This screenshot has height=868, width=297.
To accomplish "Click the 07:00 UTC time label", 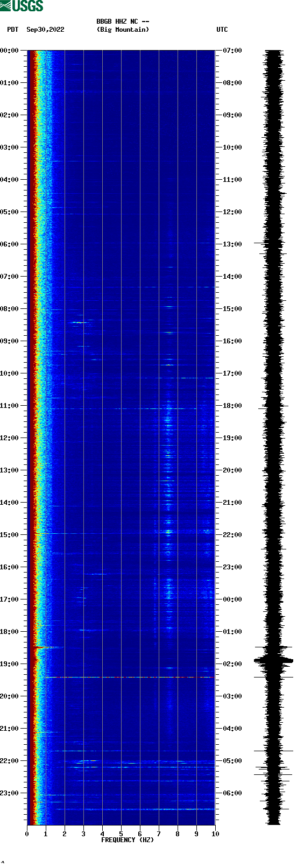I will 232,51.
